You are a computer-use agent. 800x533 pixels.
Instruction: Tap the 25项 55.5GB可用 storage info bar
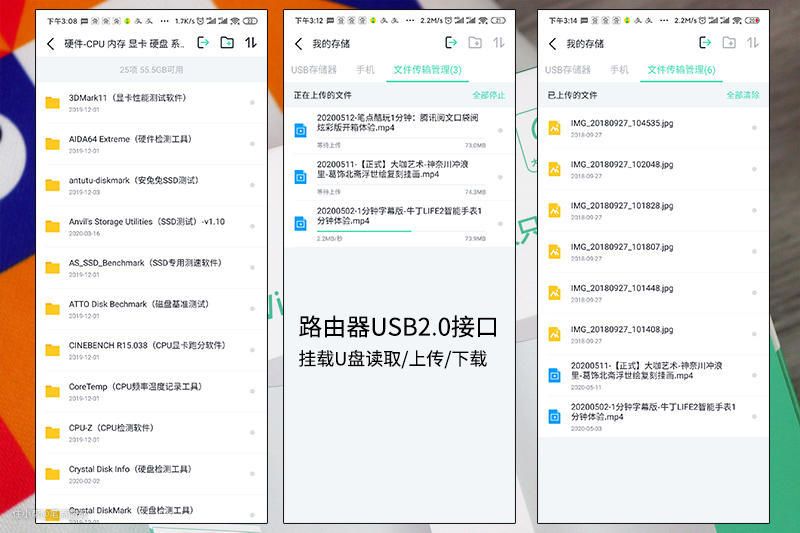point(151,70)
